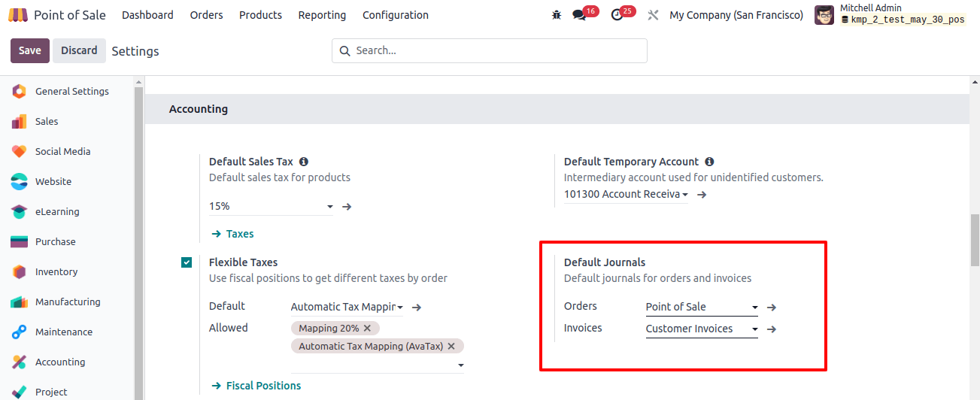The height and width of the screenshot is (400, 980).
Task: Follow the Fiscal Positions link
Action: tap(256, 386)
